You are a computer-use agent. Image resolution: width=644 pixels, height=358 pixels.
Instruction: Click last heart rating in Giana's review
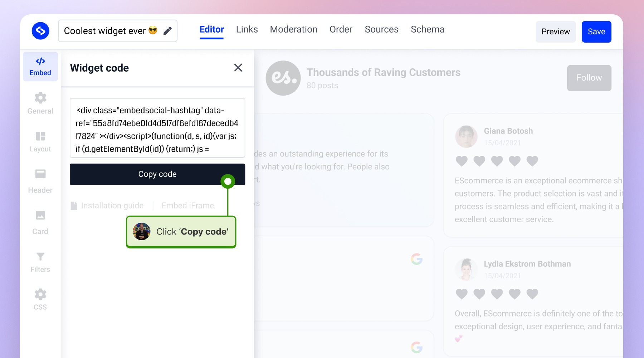[532, 161]
